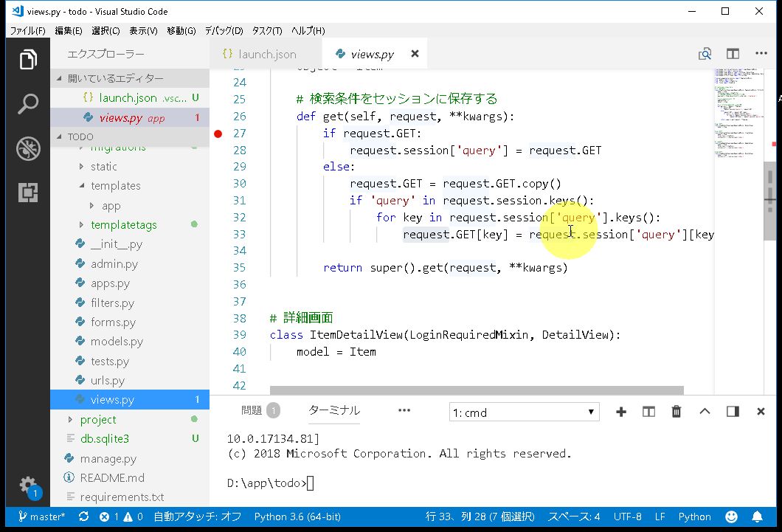Open the Debug view in activity bar

(x=28, y=148)
